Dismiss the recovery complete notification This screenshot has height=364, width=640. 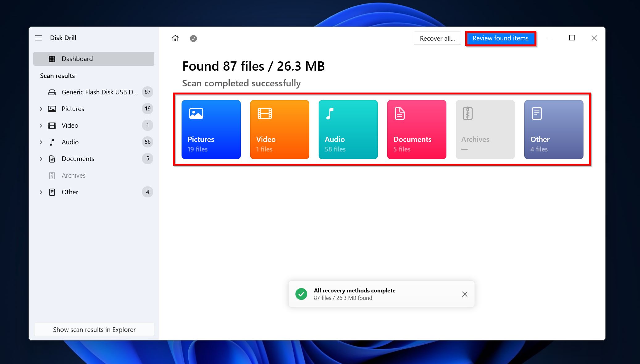pyautogui.click(x=464, y=294)
